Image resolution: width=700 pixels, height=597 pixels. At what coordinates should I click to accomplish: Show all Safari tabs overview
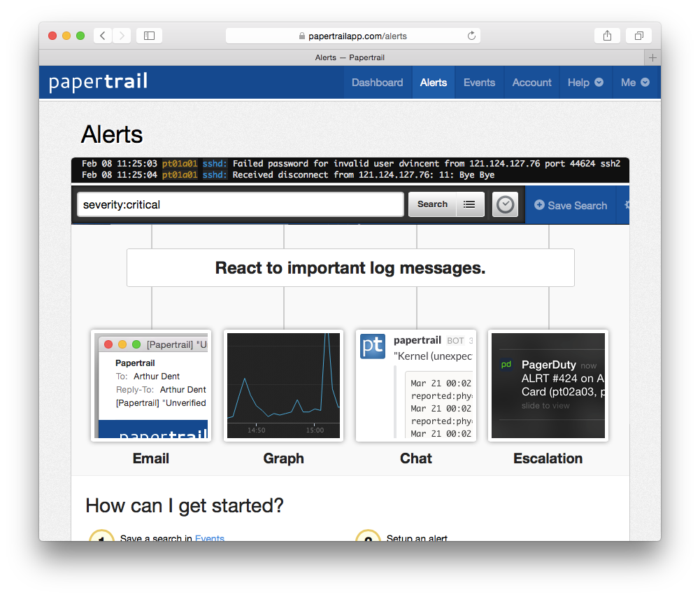coord(639,36)
